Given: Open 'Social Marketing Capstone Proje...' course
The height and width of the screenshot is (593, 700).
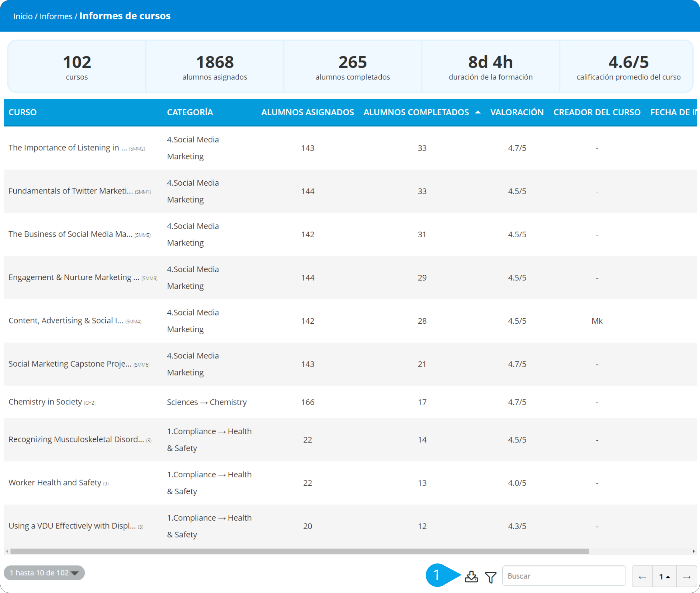Looking at the screenshot, I should (x=70, y=364).
